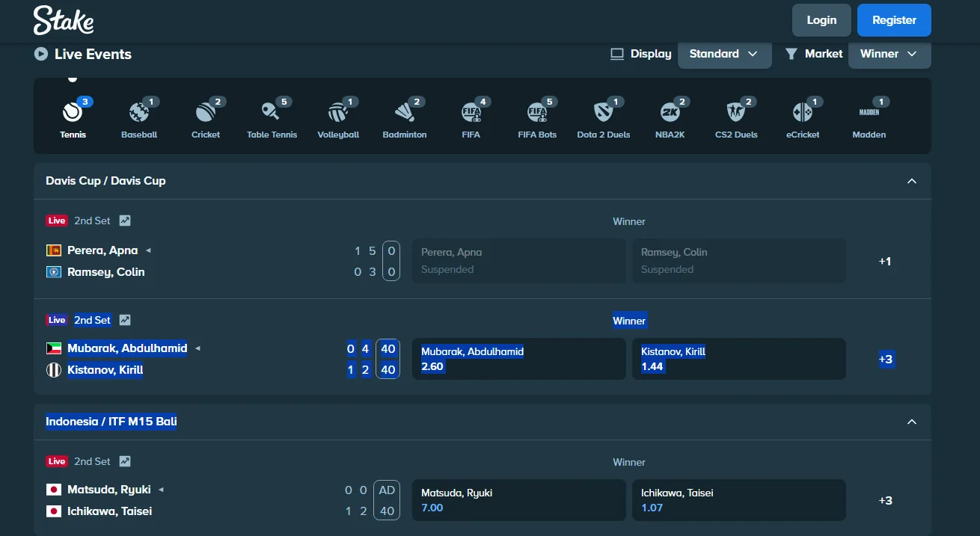Screen dimensions: 980x536
Task: Open the Ramsey, Colin player name
Action: coord(106,272)
